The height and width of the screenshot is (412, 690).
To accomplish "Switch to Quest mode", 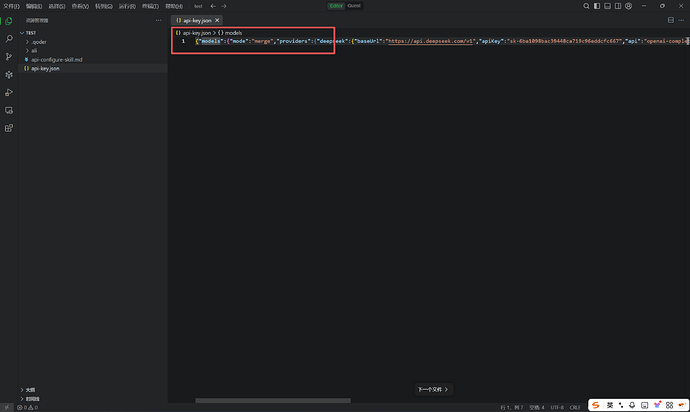I will [353, 6].
